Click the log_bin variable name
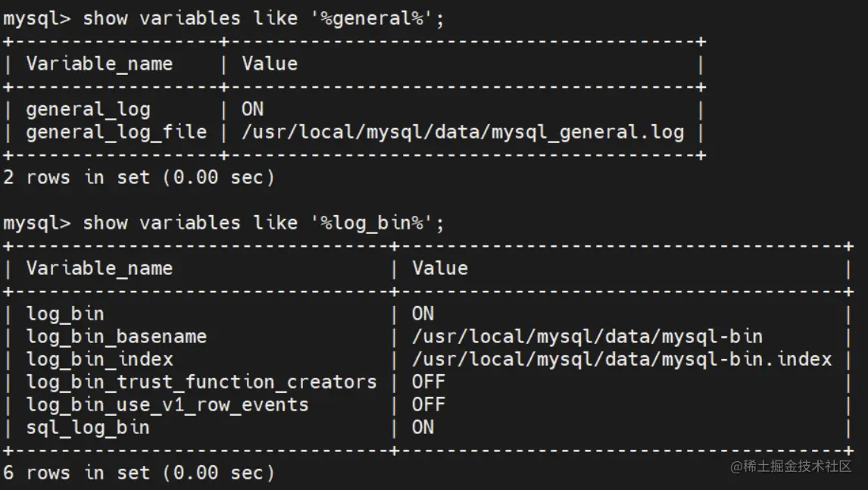 tap(65, 314)
